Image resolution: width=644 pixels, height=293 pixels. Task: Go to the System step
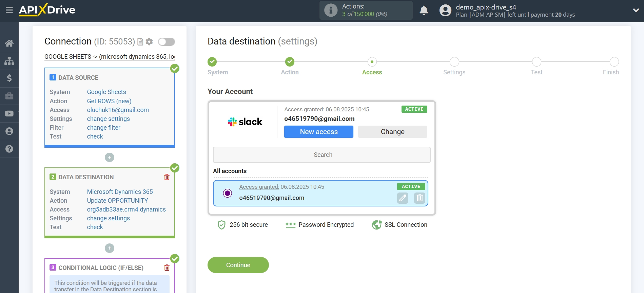pyautogui.click(x=212, y=62)
